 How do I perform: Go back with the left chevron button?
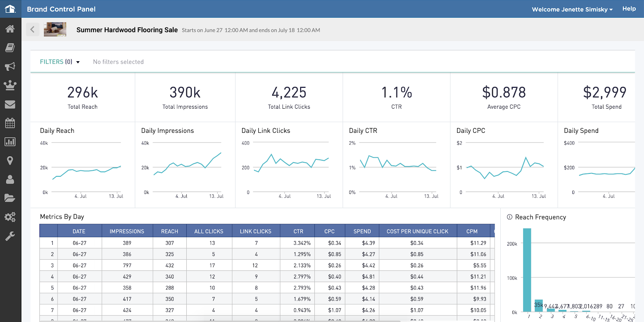click(33, 29)
